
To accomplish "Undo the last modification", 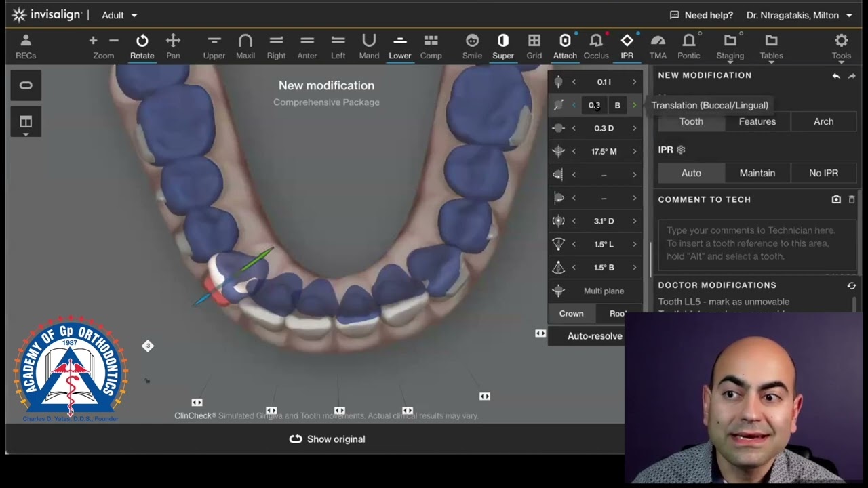I will (x=836, y=76).
